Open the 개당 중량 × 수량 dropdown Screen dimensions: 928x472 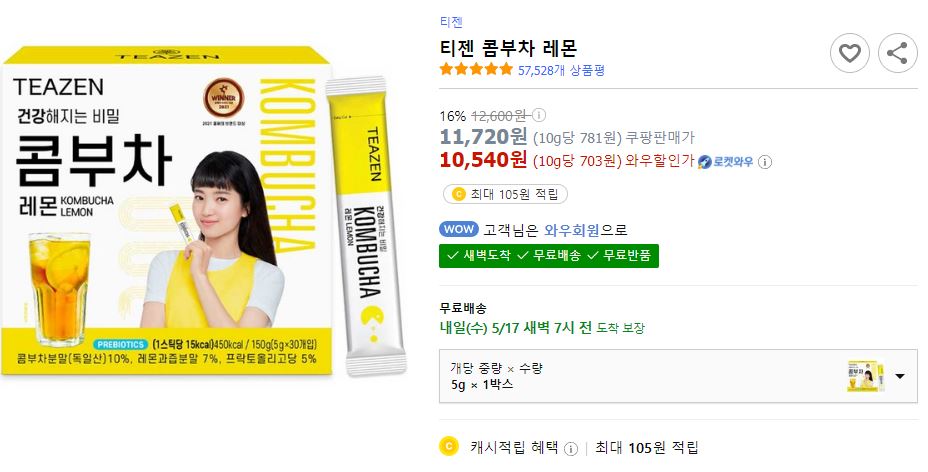click(678, 376)
